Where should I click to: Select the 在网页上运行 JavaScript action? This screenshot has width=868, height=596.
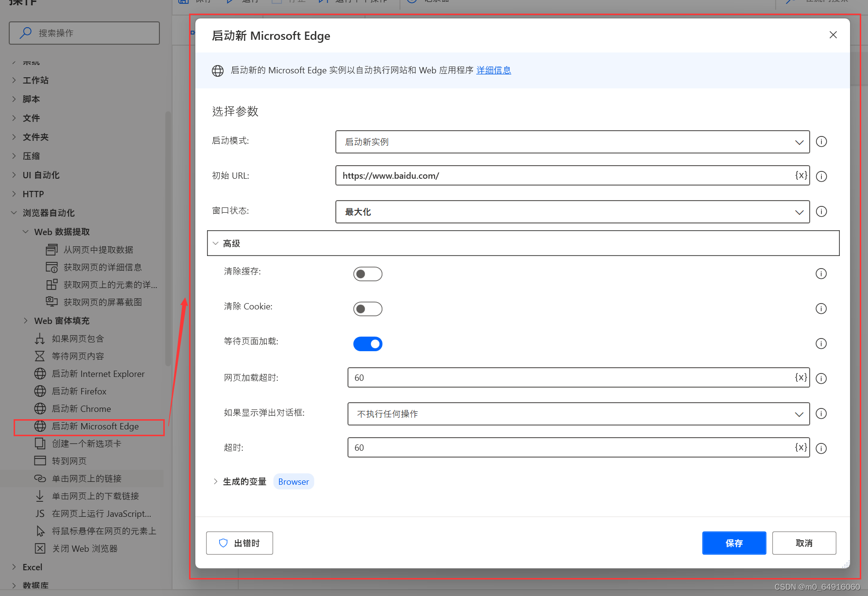[101, 513]
